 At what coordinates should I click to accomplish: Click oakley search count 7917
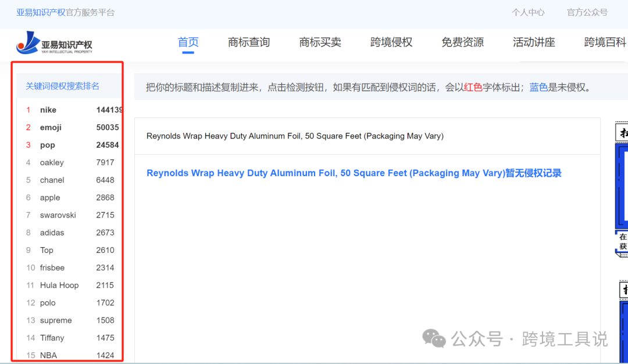point(105,163)
